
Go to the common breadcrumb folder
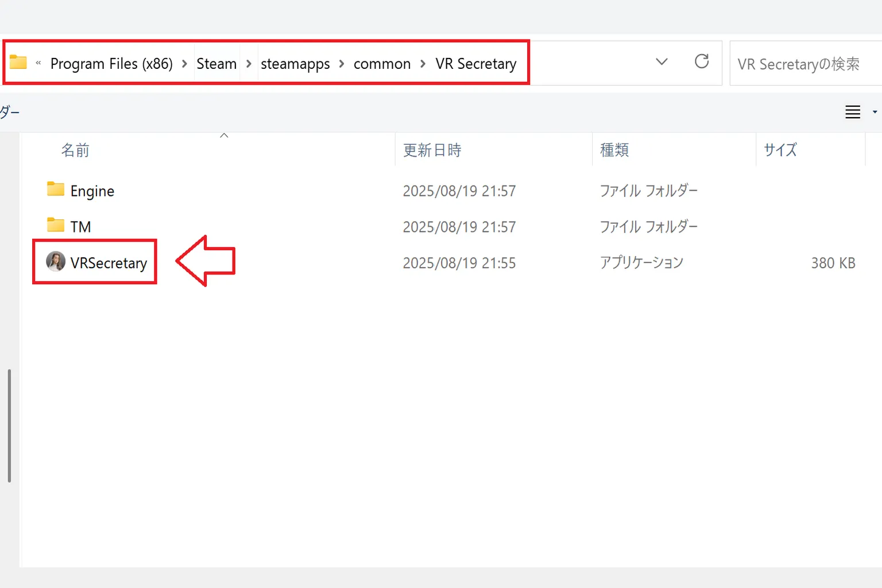[x=382, y=64]
